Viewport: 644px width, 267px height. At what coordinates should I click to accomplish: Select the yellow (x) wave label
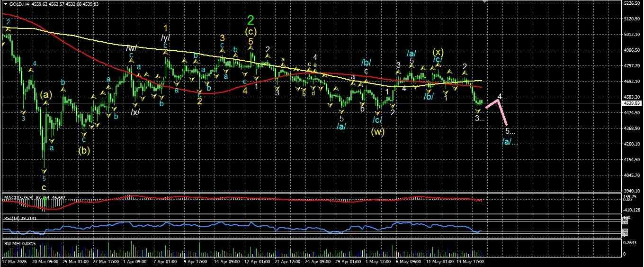[438, 51]
